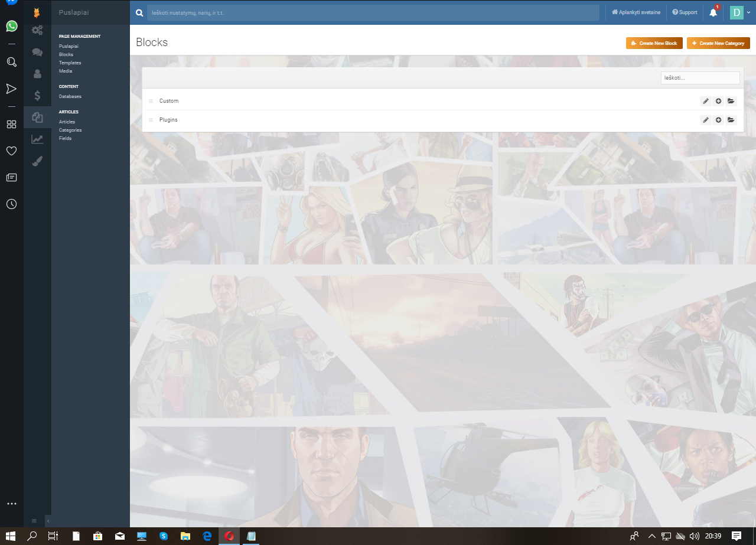This screenshot has height=545, width=756.
Task: Open sidebar three-dots setup menu
Action: pyautogui.click(x=11, y=504)
